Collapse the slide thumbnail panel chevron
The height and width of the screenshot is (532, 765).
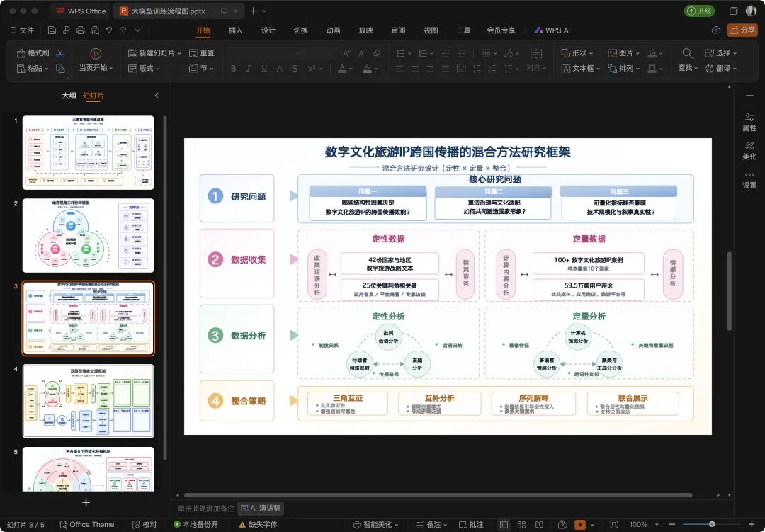tap(157, 96)
